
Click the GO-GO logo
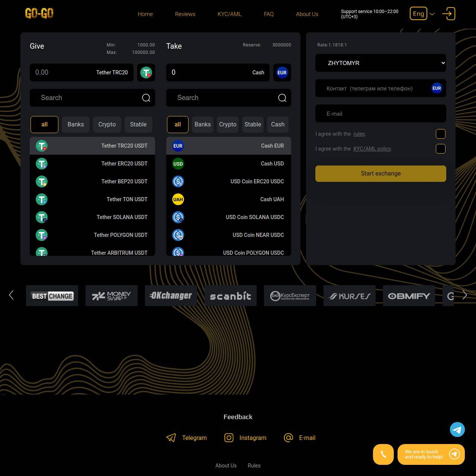click(39, 14)
